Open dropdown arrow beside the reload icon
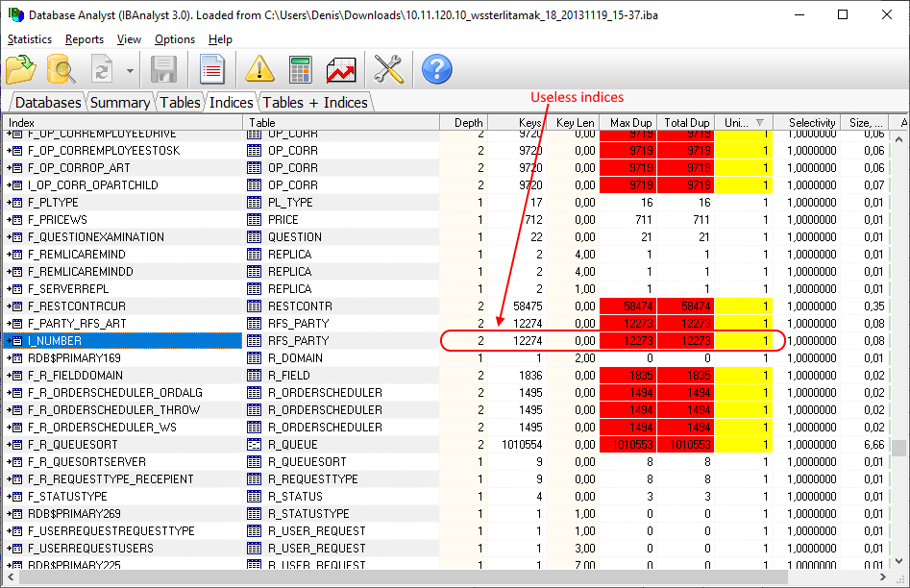910x588 pixels. coord(130,71)
